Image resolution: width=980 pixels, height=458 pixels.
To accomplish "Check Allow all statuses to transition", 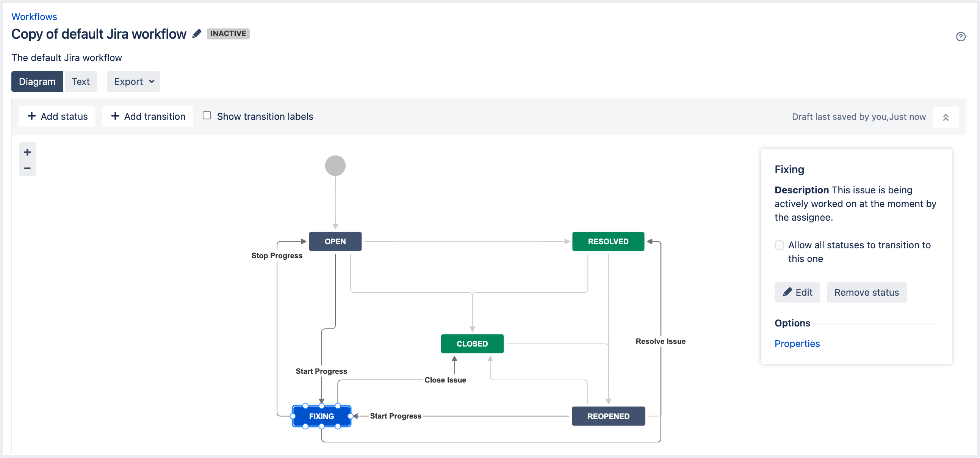I will [779, 245].
